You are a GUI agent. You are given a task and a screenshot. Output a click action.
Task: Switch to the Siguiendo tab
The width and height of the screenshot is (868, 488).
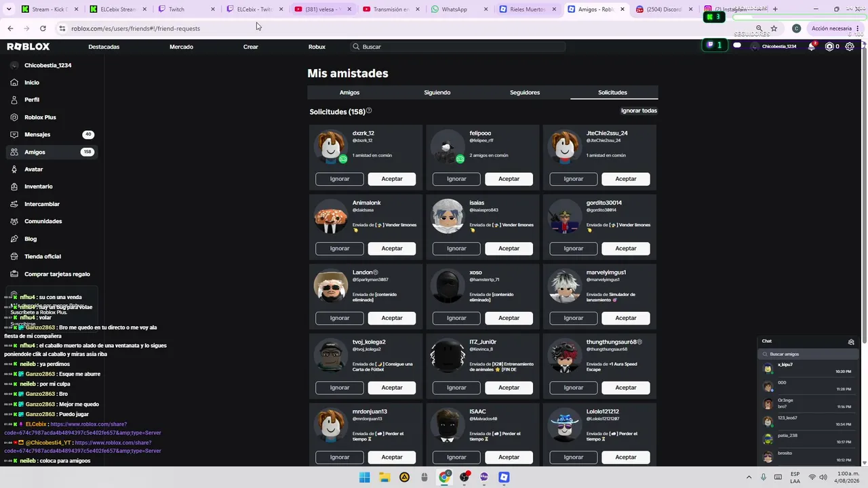tap(437, 93)
